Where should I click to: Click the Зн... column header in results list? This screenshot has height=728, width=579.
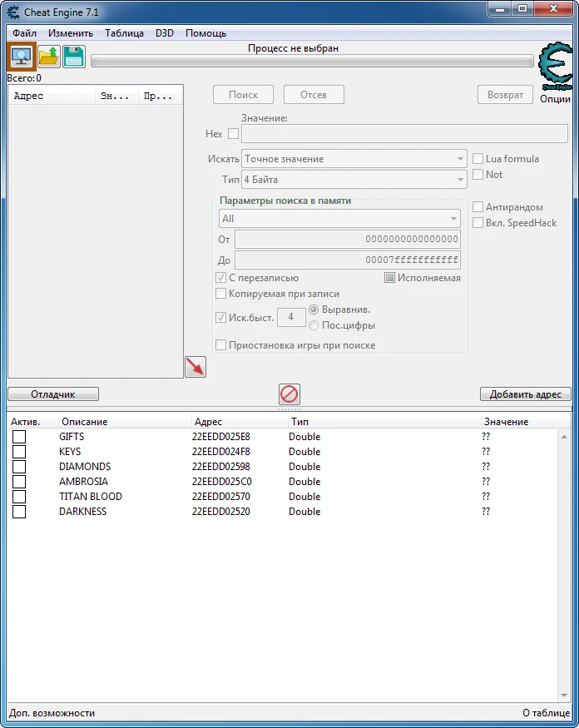116,97
